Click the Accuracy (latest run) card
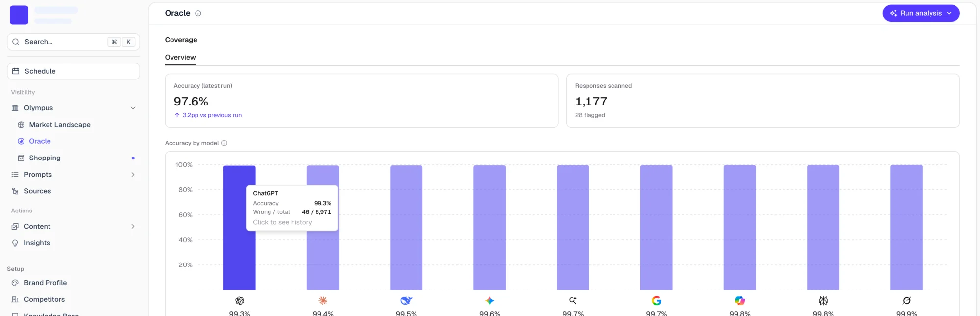The width and height of the screenshot is (980, 316). [362, 101]
